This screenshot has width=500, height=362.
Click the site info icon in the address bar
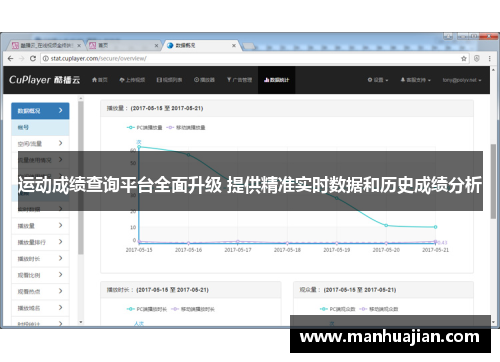[x=46, y=59]
